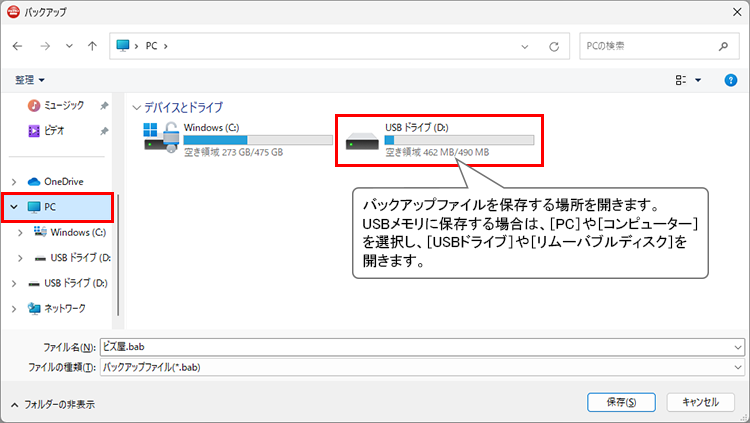Change the view layout options
This screenshot has height=423, width=750.
[x=688, y=80]
